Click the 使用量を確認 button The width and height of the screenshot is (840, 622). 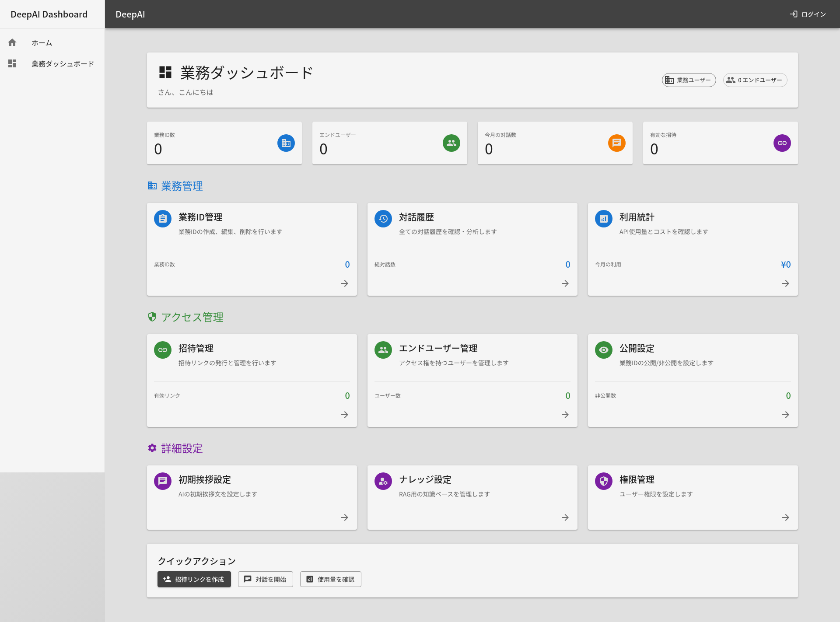(x=331, y=579)
